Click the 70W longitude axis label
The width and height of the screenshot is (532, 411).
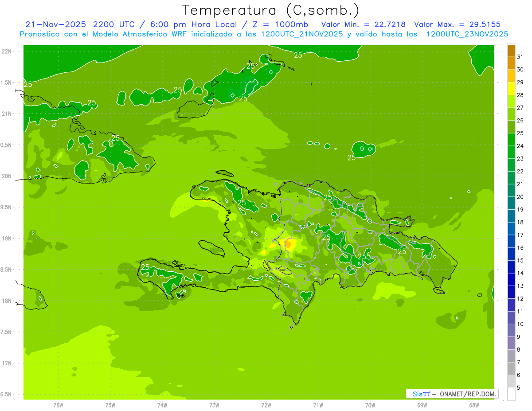(x=370, y=405)
